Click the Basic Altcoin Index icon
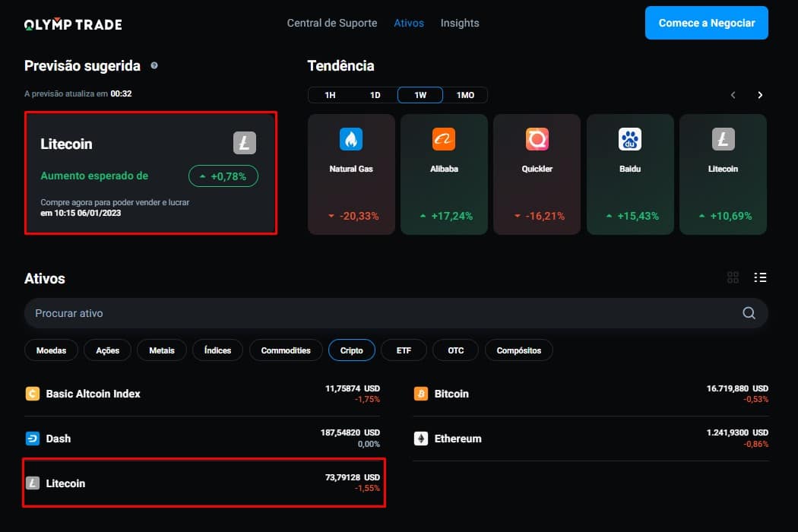This screenshot has width=798, height=532. point(33,394)
